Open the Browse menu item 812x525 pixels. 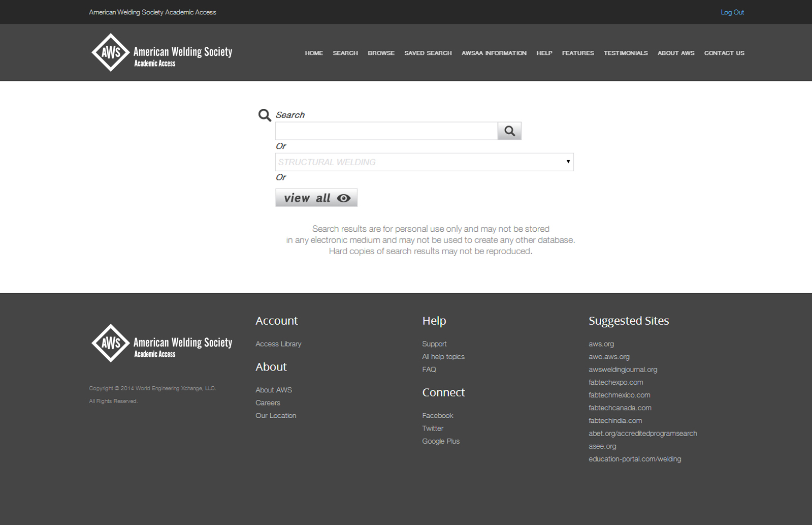point(381,53)
